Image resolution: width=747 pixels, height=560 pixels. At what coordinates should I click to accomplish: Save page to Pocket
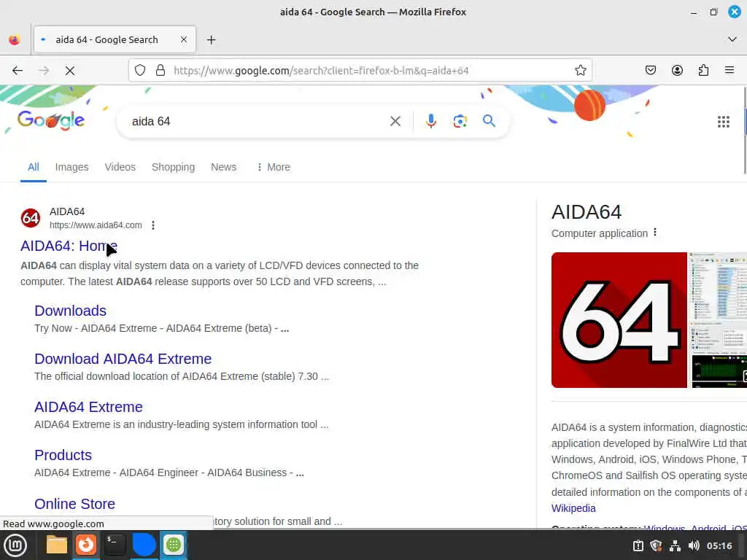(x=651, y=71)
